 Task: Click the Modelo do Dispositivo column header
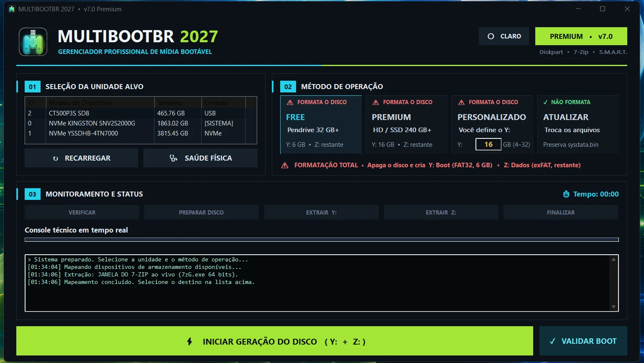pyautogui.click(x=100, y=103)
